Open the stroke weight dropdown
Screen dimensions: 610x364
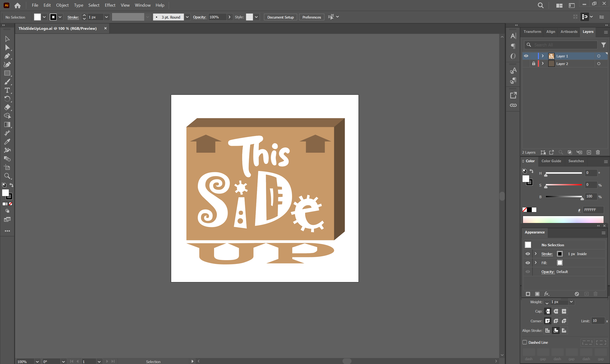tap(106, 17)
